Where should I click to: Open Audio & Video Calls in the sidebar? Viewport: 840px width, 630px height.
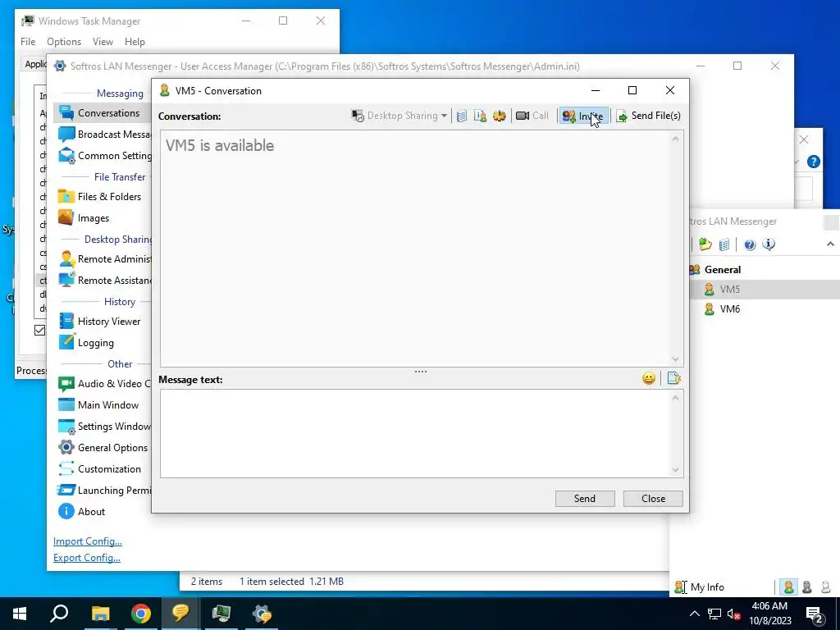104,384
